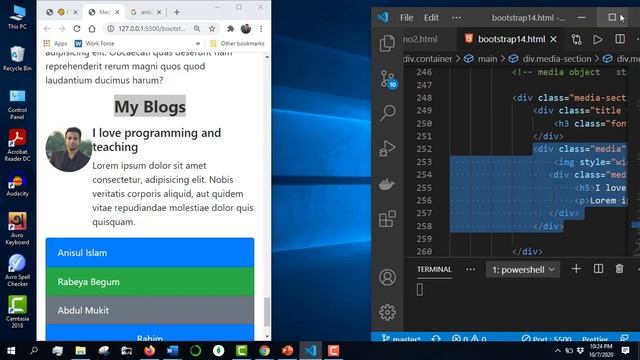Click the main breadcrumb in VS Code

(487, 59)
